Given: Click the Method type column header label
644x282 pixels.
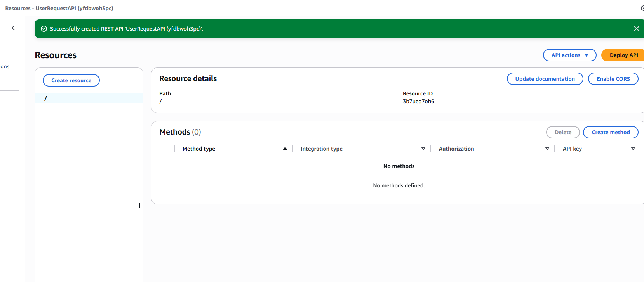Looking at the screenshot, I should tap(198, 149).
